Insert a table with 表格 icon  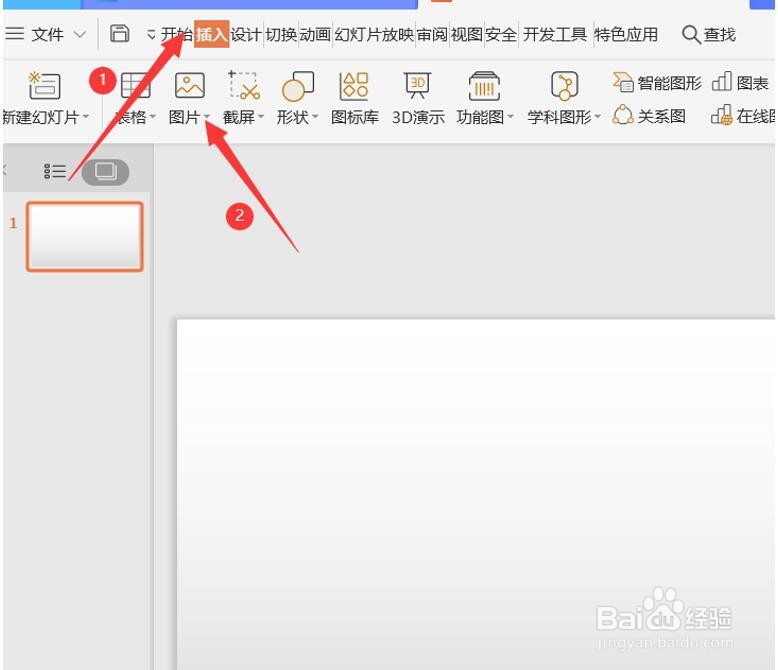pos(135,85)
